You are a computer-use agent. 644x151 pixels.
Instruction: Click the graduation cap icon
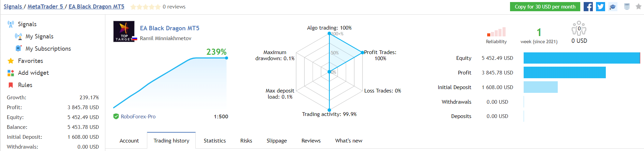click(613, 7)
